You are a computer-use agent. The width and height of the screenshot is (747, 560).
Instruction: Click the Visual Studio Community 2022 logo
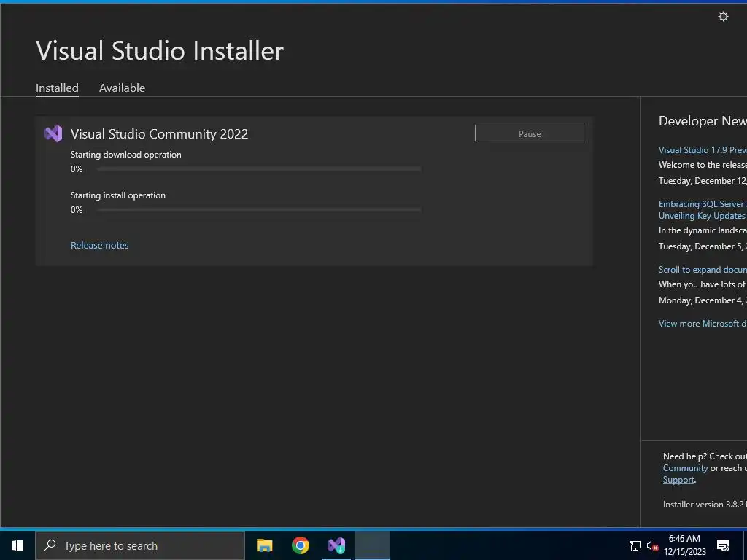pos(53,134)
